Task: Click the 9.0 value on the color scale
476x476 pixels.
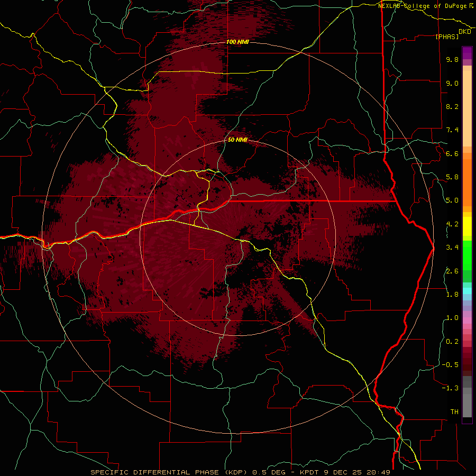Action: coord(452,83)
